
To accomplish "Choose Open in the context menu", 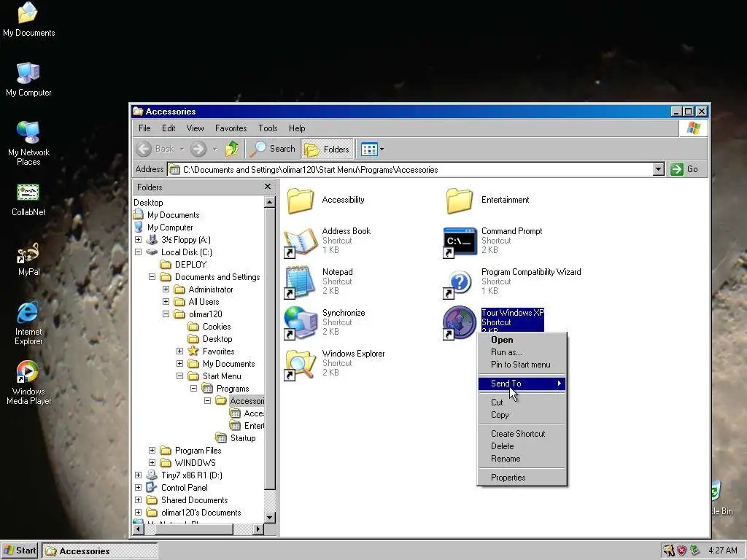I will pos(522,340).
